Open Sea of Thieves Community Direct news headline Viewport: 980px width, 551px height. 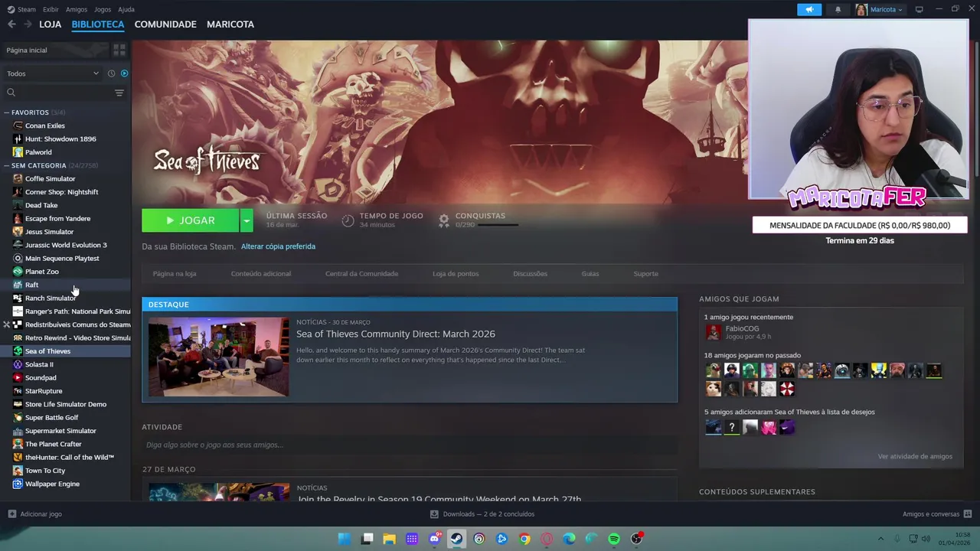[x=396, y=334]
